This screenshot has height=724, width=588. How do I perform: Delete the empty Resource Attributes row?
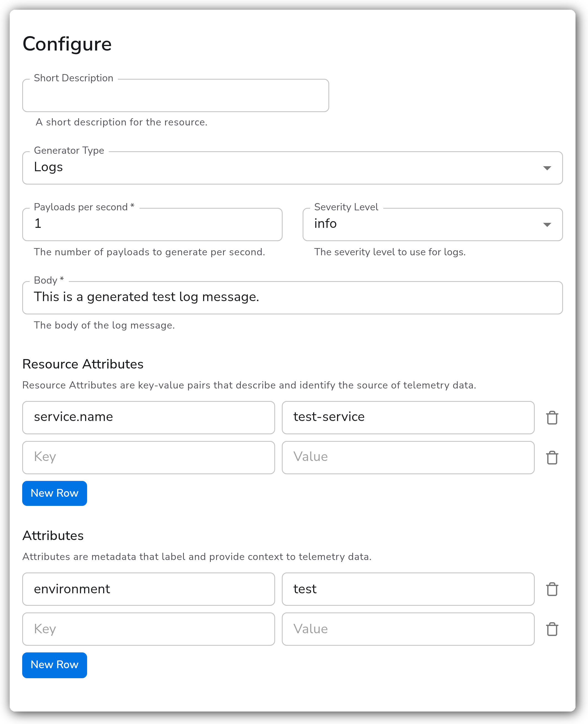click(552, 457)
